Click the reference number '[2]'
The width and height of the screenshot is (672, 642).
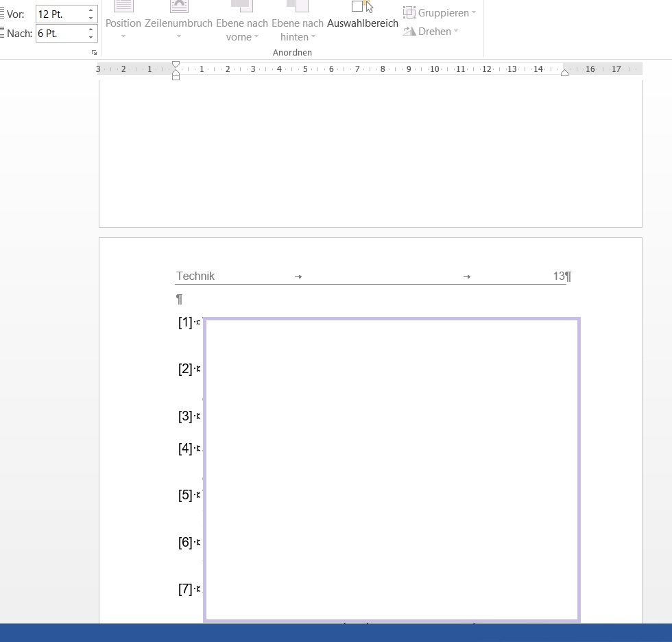pos(185,369)
